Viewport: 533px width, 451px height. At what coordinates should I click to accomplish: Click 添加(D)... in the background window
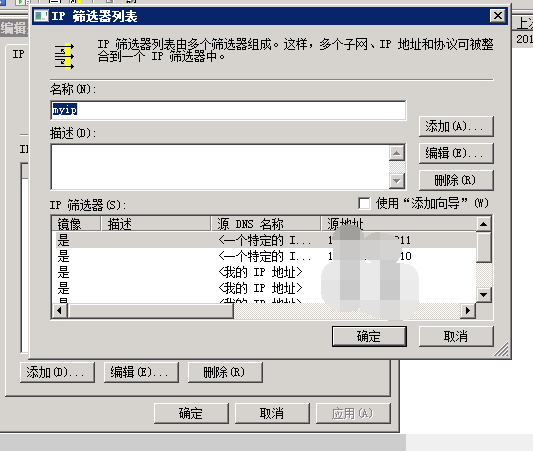[57, 372]
